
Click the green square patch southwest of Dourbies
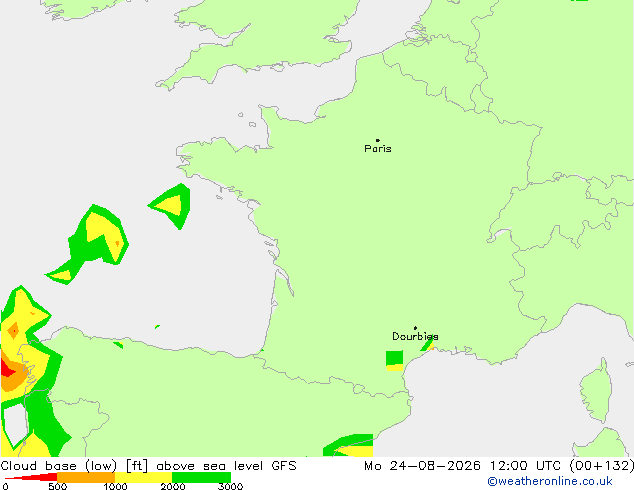[394, 358]
